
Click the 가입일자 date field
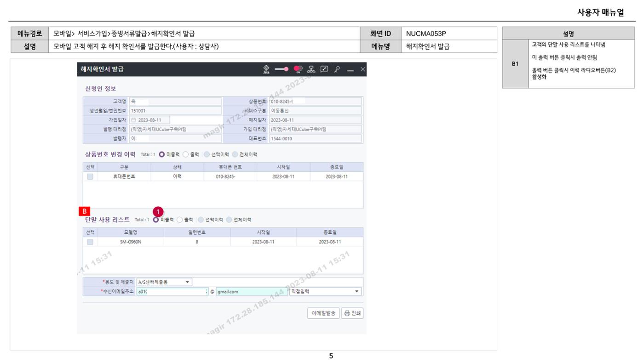coord(149,120)
